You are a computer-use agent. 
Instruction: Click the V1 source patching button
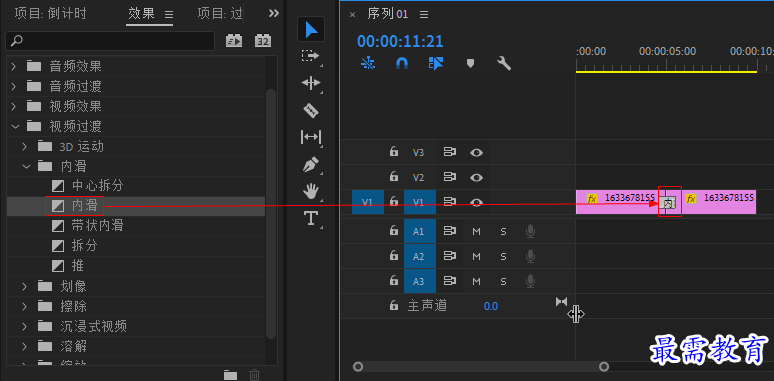point(367,202)
